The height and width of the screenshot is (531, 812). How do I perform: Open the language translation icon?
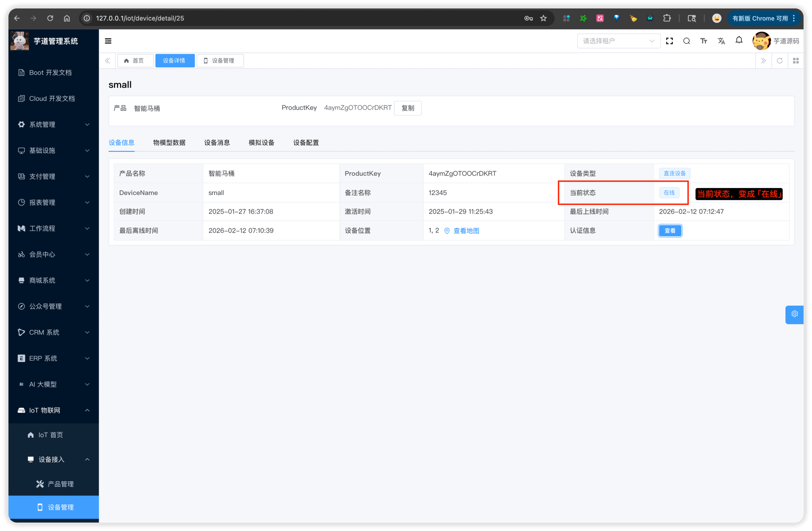(721, 41)
